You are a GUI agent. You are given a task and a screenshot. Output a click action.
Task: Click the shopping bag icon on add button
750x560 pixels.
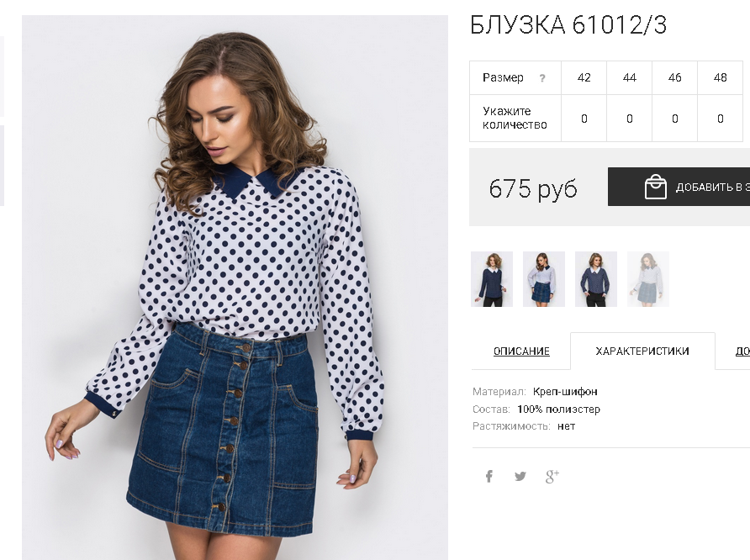(655, 187)
